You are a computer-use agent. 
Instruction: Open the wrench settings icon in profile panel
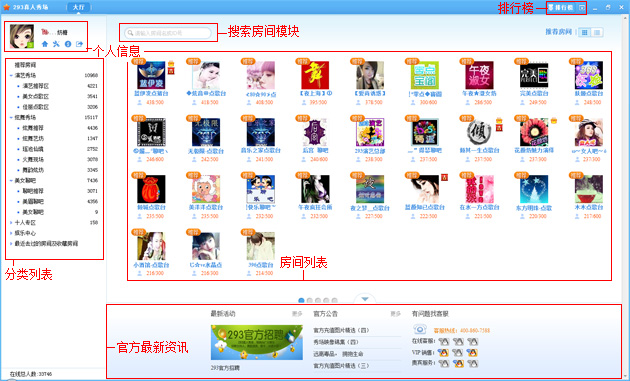pos(56,44)
